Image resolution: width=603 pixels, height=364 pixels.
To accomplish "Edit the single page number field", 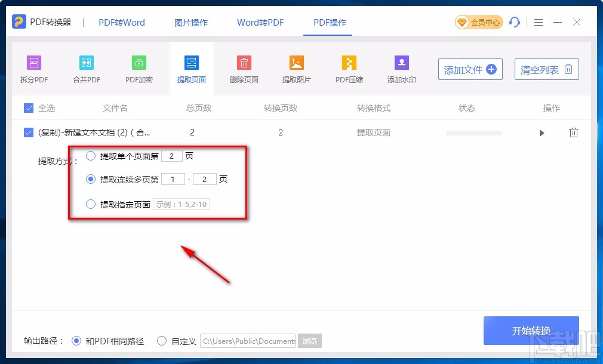I will click(x=171, y=156).
